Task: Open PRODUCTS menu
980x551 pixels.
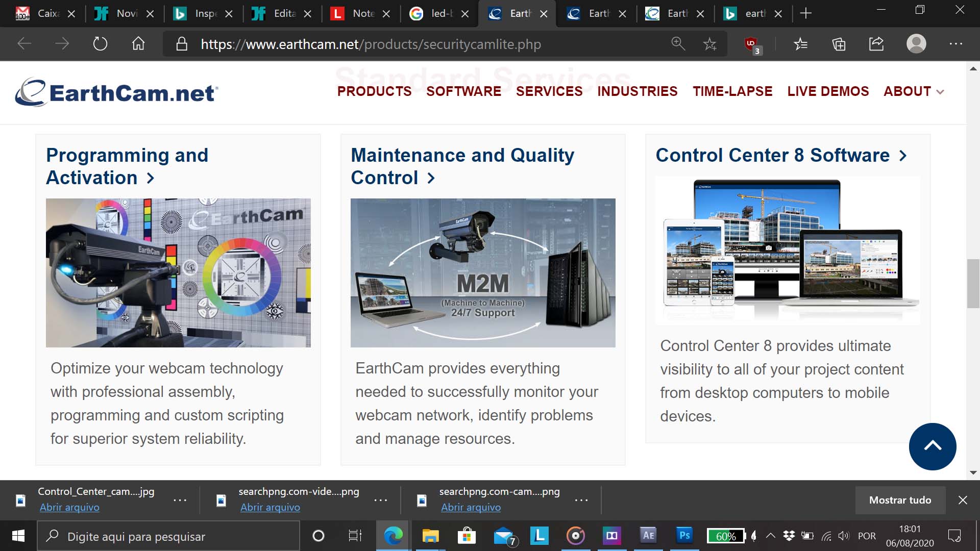Action: click(374, 91)
